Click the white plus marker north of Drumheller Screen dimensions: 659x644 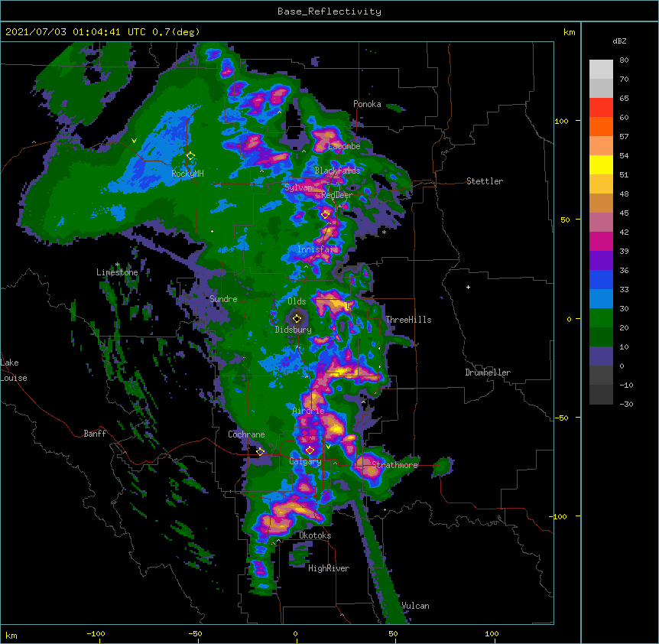(x=468, y=287)
